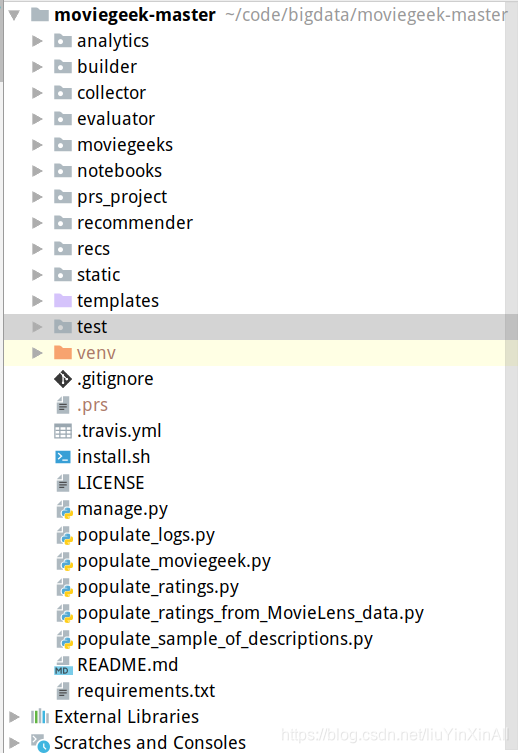Select the .gitignore file name
518x753 pixels.
(x=115, y=379)
